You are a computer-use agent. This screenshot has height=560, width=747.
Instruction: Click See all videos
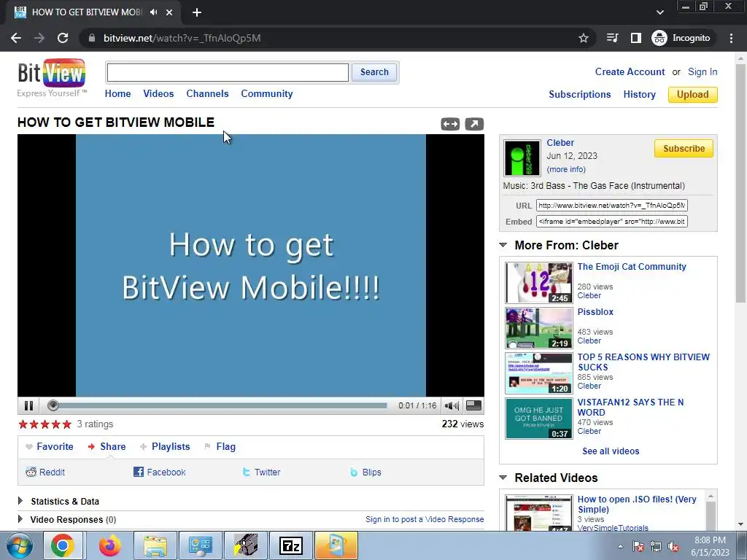tap(611, 451)
